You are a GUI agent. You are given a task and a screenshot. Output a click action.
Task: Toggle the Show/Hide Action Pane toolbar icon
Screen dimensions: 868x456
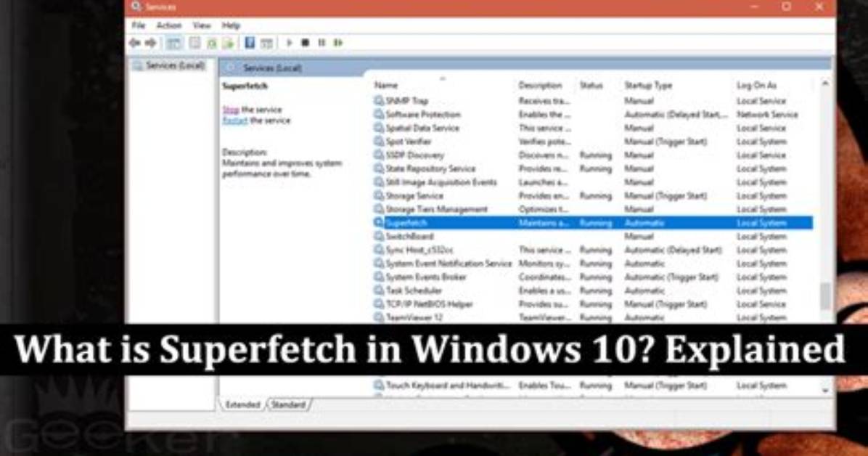267,43
